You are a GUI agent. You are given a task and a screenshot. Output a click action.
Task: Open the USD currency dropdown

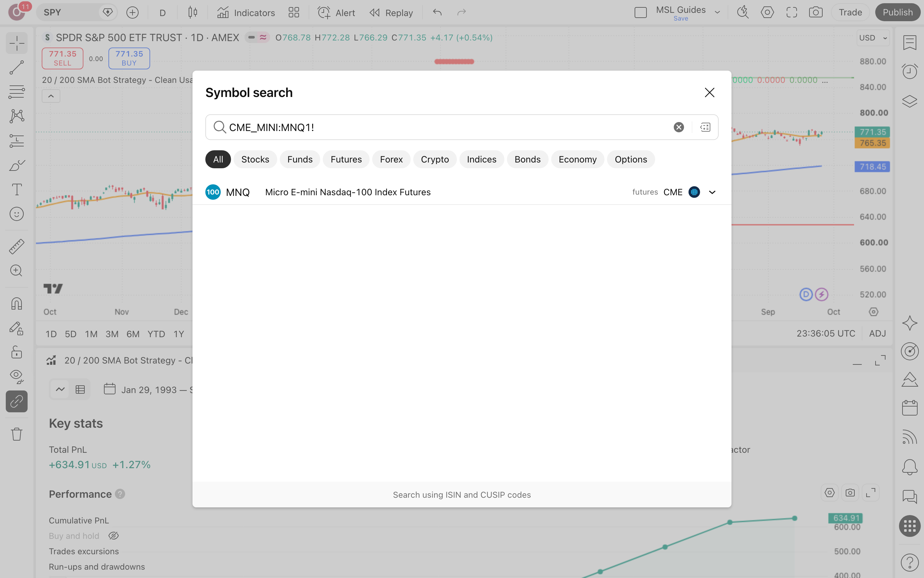point(873,38)
